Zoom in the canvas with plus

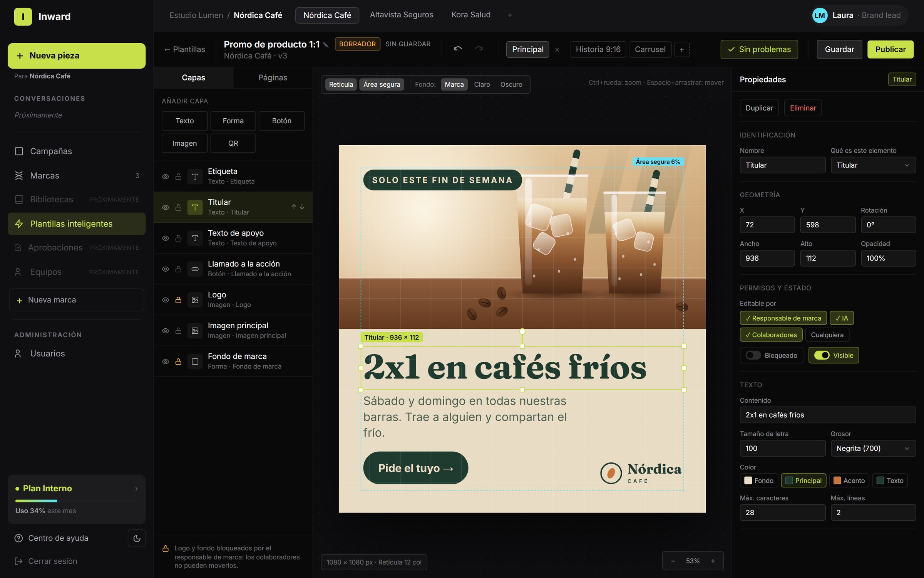tap(713, 561)
